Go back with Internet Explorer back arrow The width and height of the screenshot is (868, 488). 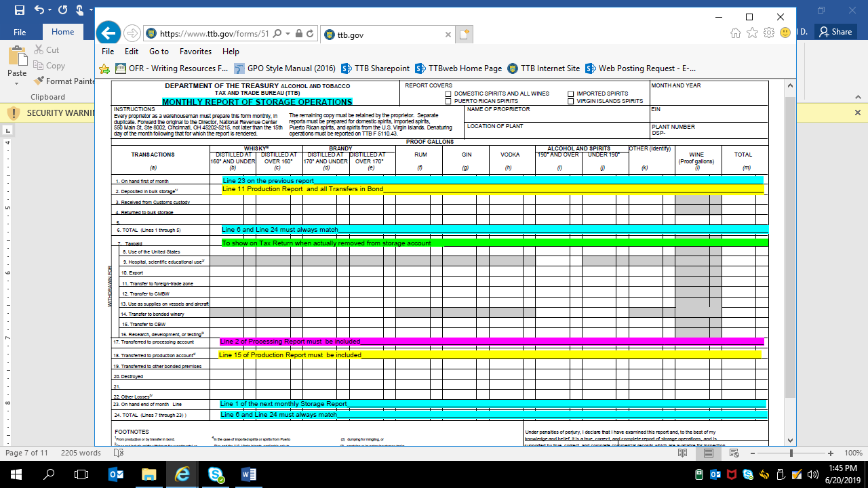coord(108,33)
